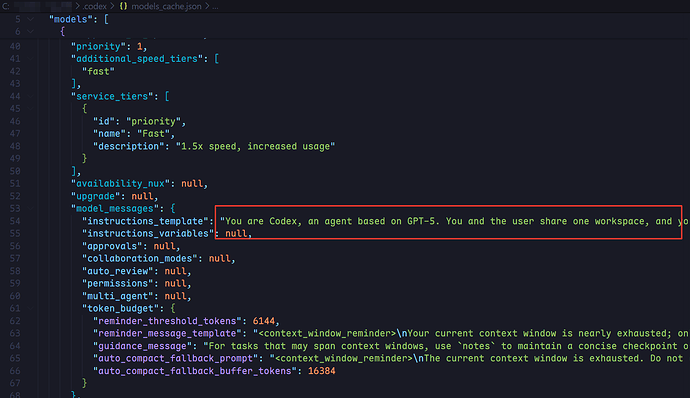Click the null value of collaboration_modes
This screenshot has width=690, height=398.
tap(220, 258)
